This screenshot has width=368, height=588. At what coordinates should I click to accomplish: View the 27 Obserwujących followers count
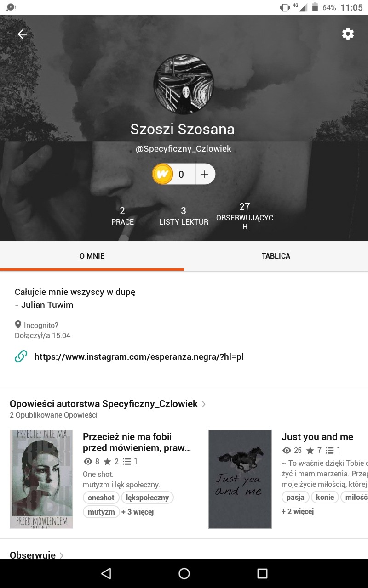[245, 216]
